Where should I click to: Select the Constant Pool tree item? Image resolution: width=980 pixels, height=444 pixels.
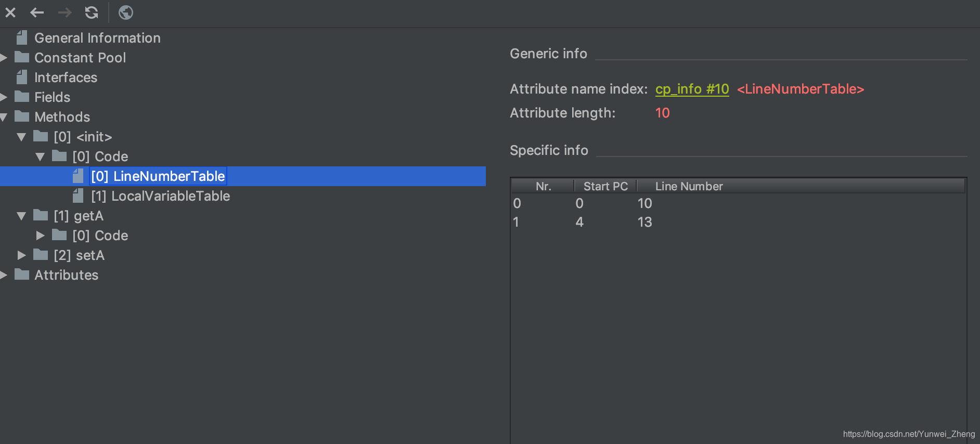coord(80,58)
